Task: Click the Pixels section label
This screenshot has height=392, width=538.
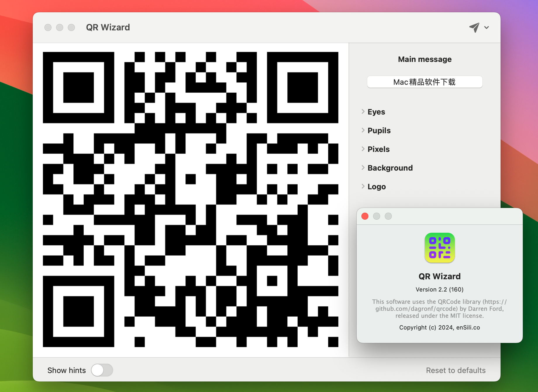Action: pos(378,149)
